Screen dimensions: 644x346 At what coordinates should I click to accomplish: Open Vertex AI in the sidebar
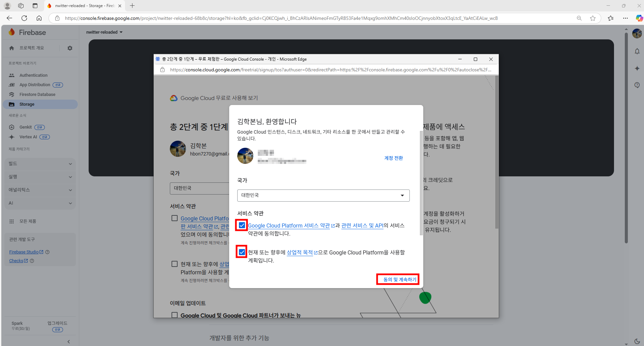28,137
